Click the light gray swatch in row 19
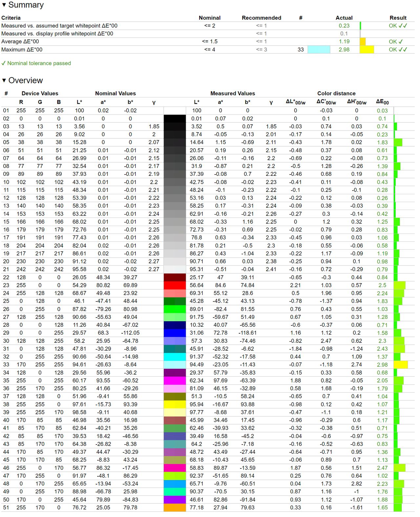Screen dimensions: 420x517 [175, 253]
